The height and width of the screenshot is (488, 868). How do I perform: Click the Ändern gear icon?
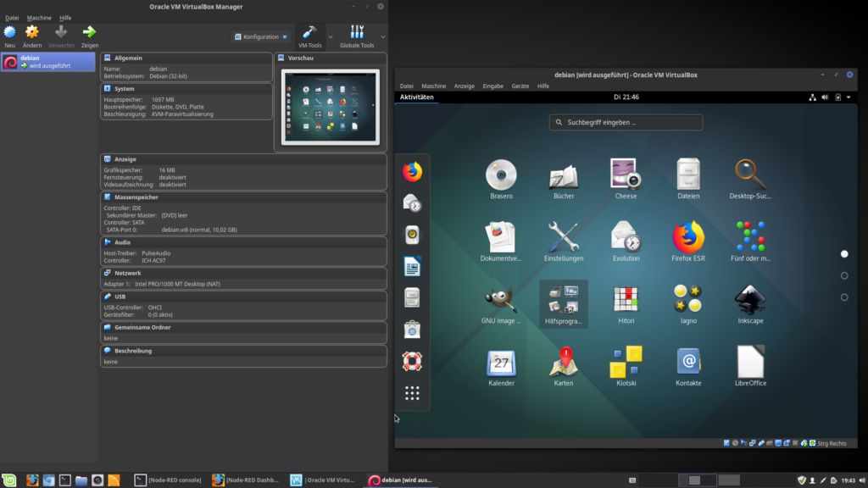coord(32,32)
